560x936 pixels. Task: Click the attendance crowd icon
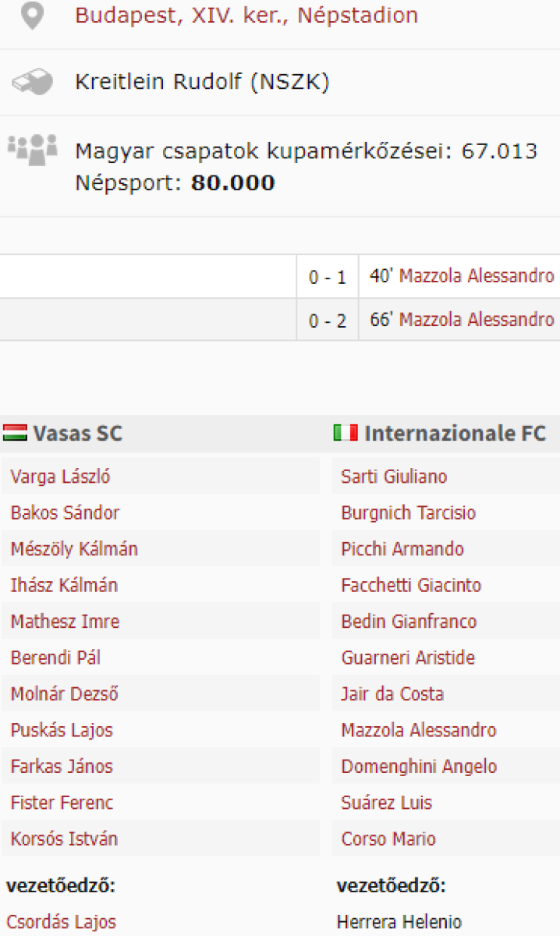(32, 147)
